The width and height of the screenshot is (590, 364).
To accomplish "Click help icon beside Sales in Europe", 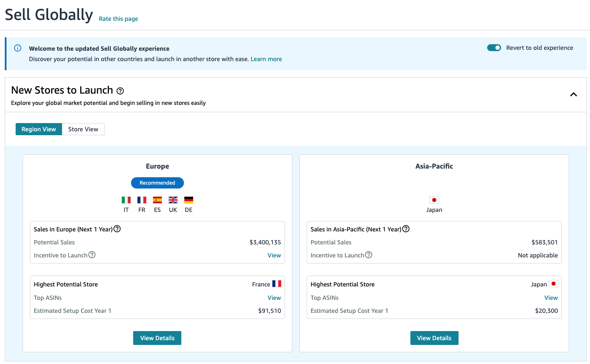I will pyautogui.click(x=117, y=229).
